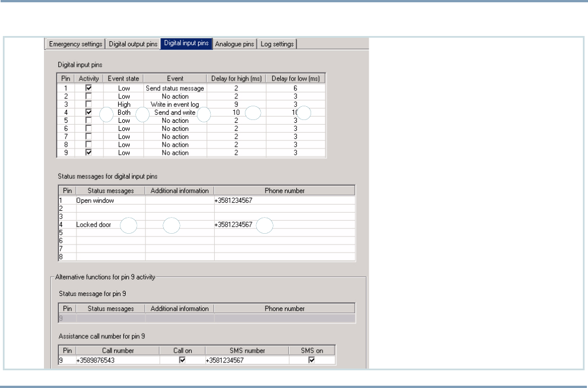588x388 pixels.
Task: Select Event state cell for pin 3
Action: tap(124, 105)
